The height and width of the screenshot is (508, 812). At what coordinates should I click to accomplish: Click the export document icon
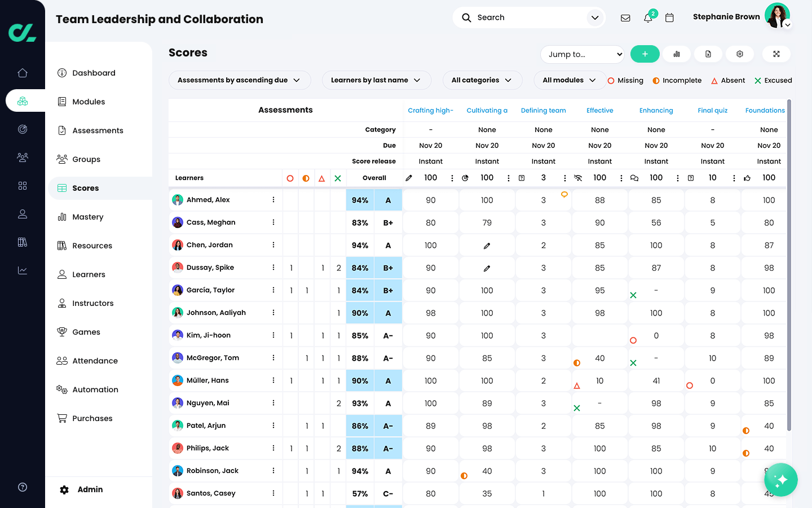tap(708, 54)
